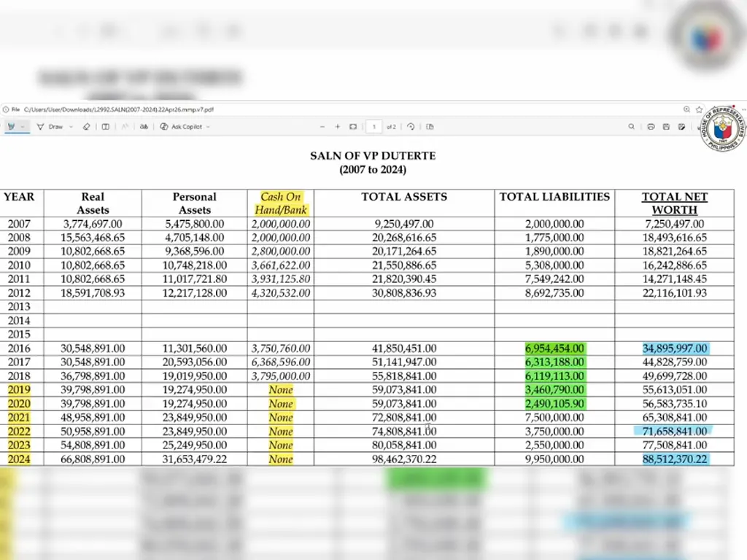Select the Erase tool
Viewport: 747px width, 560px height.
coord(86,127)
